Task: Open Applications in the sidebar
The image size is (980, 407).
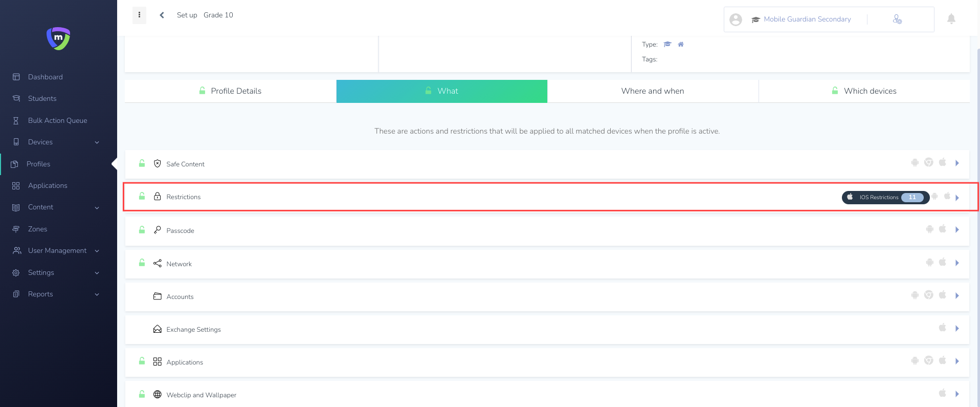Action: [x=48, y=185]
